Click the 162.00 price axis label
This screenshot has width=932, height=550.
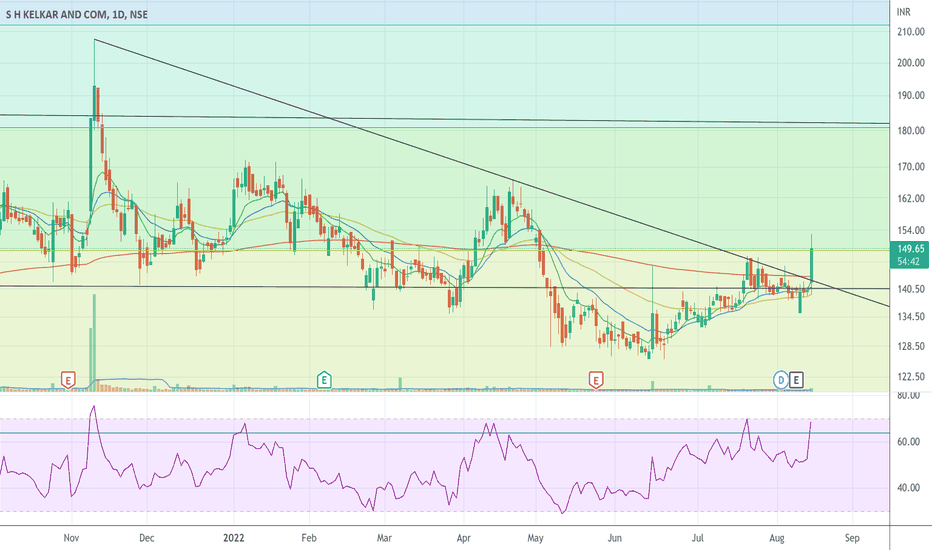pyautogui.click(x=911, y=199)
